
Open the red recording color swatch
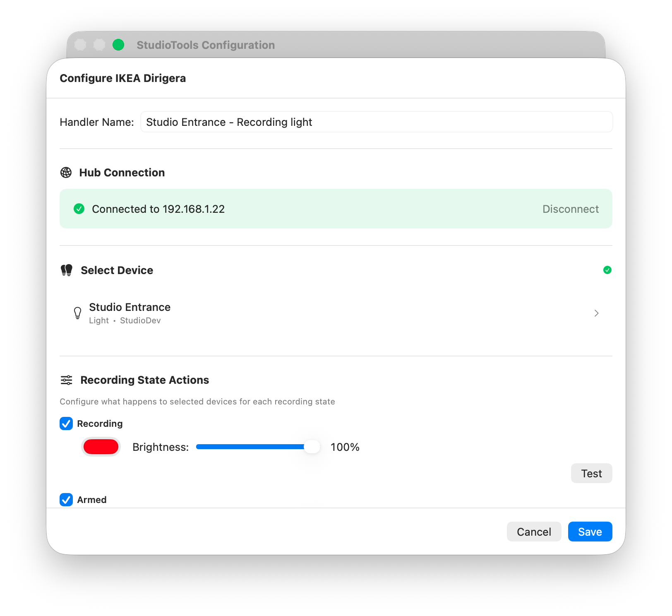101,447
